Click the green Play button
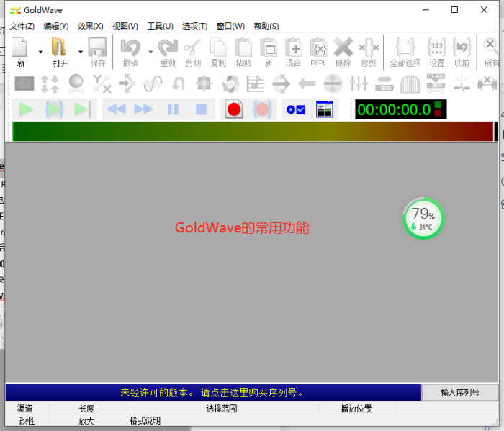504x431 pixels. 27,109
